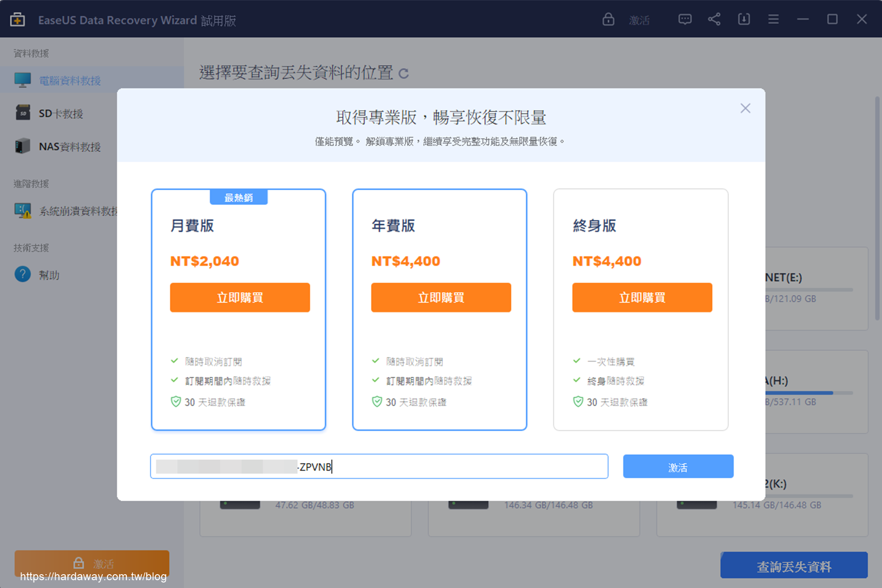Click NT$4,400 price under 年費版
Screen dimensions: 882x588
(x=406, y=261)
